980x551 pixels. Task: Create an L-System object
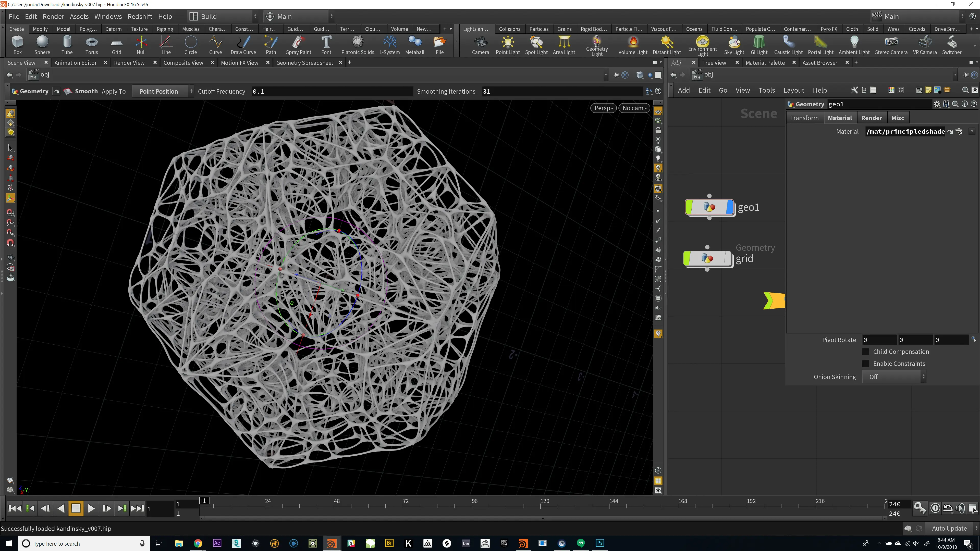pyautogui.click(x=389, y=45)
